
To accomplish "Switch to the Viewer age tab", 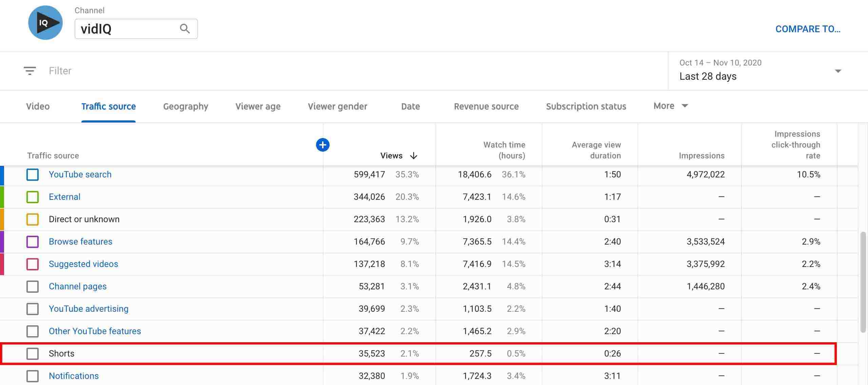I will pyautogui.click(x=257, y=106).
